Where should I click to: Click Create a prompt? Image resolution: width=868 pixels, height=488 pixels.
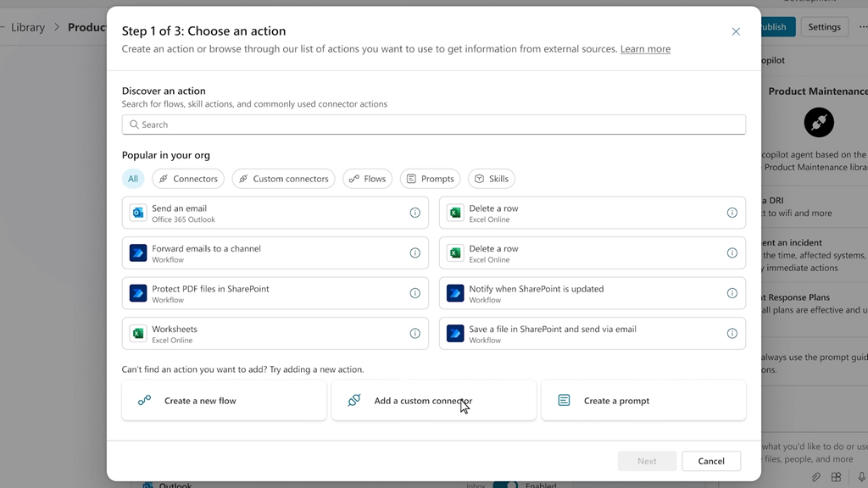pos(643,401)
